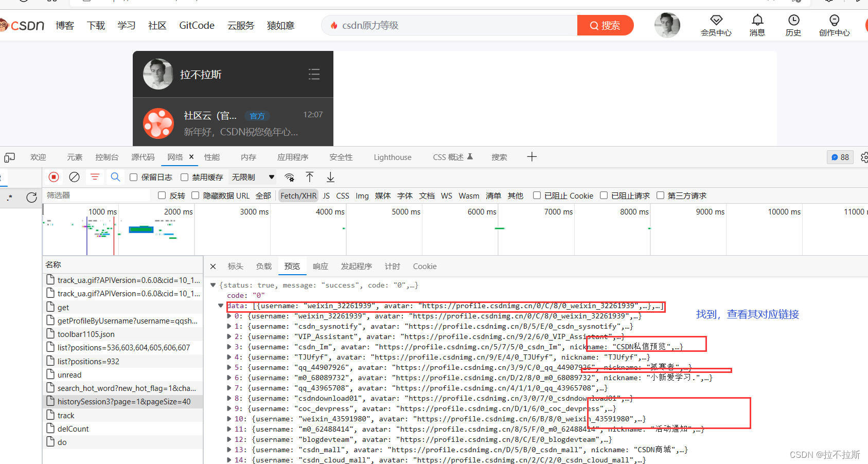Switch to the 标头 detail tab

tap(235, 266)
